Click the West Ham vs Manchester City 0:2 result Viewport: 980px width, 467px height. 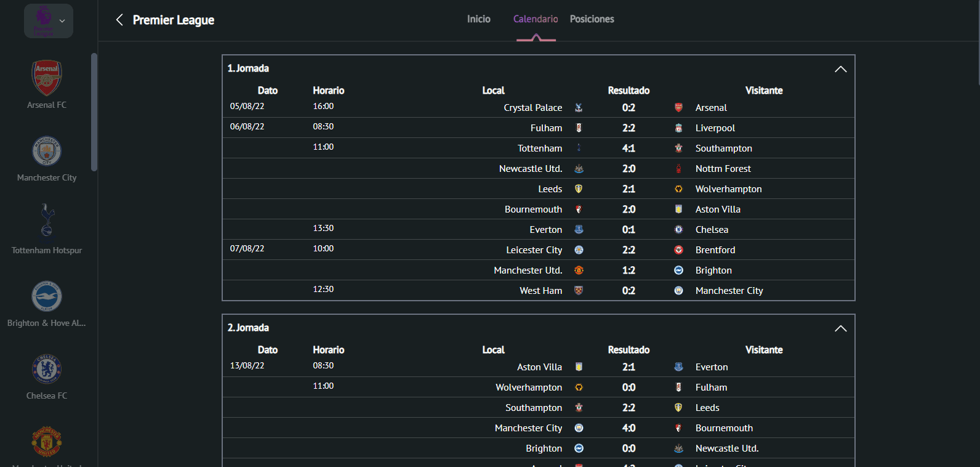[x=629, y=291]
